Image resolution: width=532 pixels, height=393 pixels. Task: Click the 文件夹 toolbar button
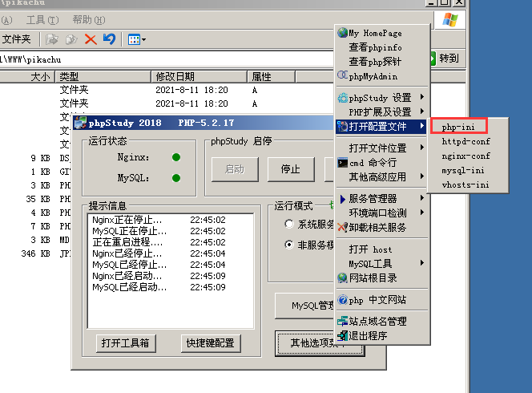click(16, 39)
